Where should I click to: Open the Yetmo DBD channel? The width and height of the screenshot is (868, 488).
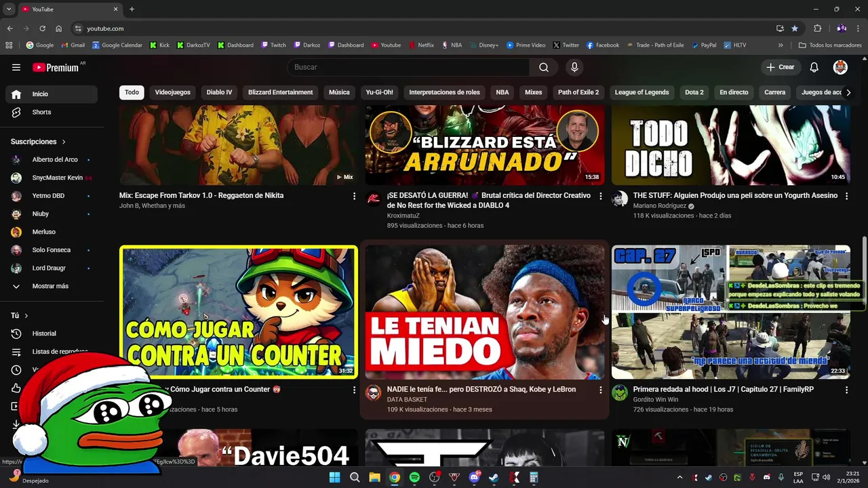click(52, 196)
